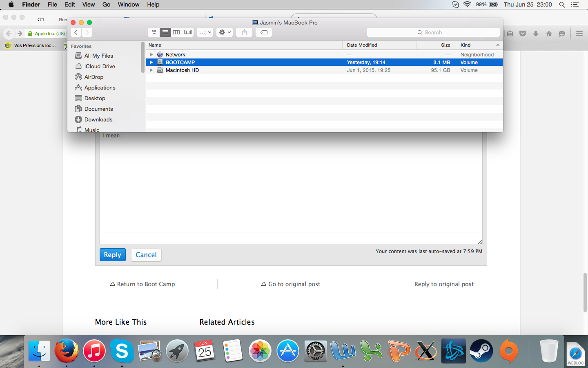Open the item arrangement dropdown in Finder toolbar
Image resolution: width=588 pixels, height=368 pixels.
click(205, 32)
